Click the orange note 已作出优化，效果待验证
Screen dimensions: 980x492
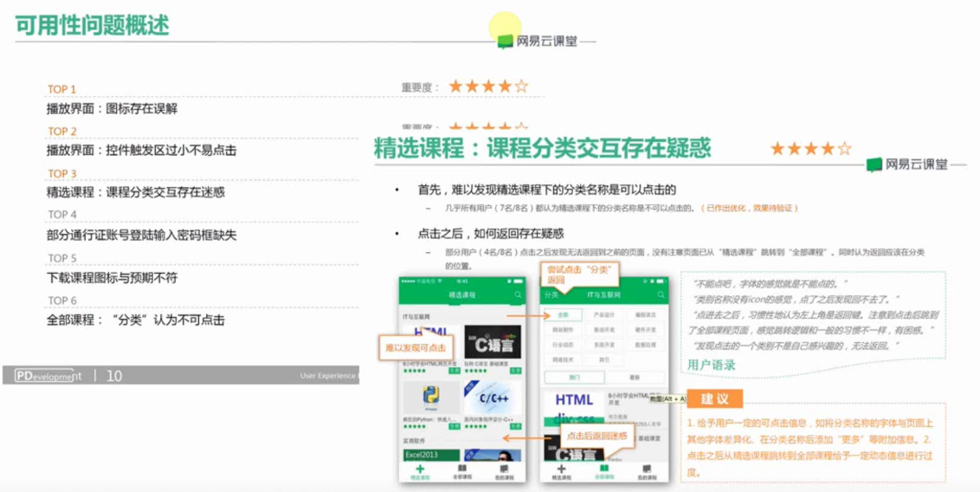pyautogui.click(x=750, y=208)
